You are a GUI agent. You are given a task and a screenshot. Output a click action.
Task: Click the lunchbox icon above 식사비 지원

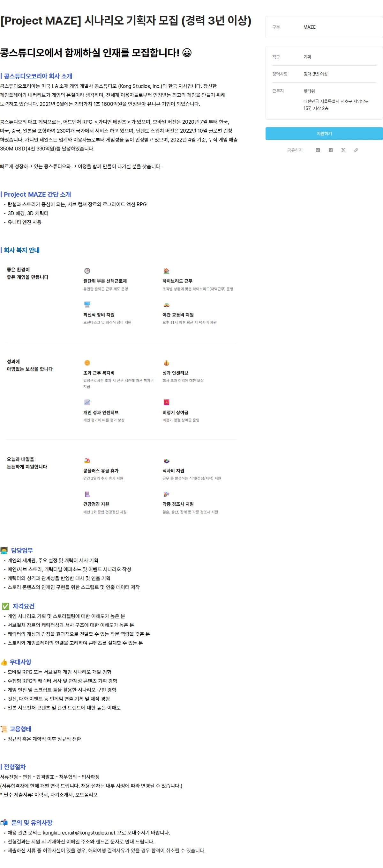click(166, 461)
